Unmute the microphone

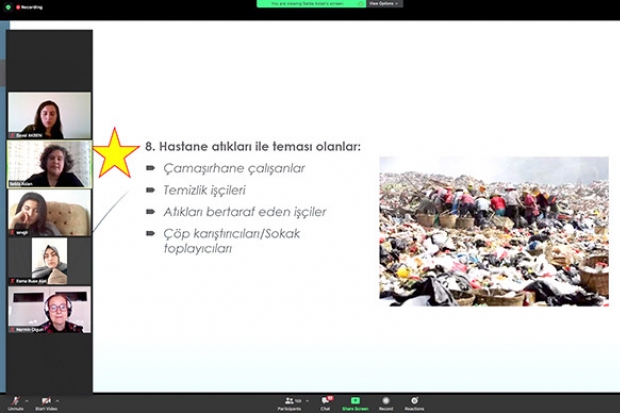[15, 400]
